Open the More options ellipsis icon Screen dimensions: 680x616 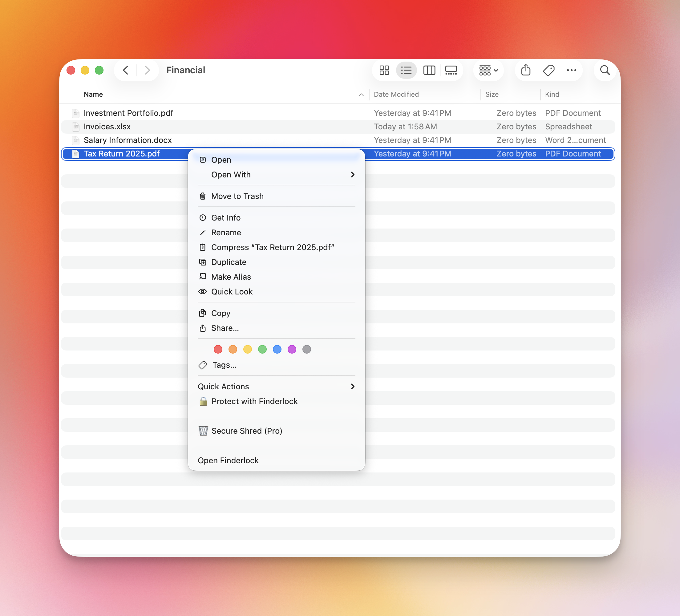[571, 70]
